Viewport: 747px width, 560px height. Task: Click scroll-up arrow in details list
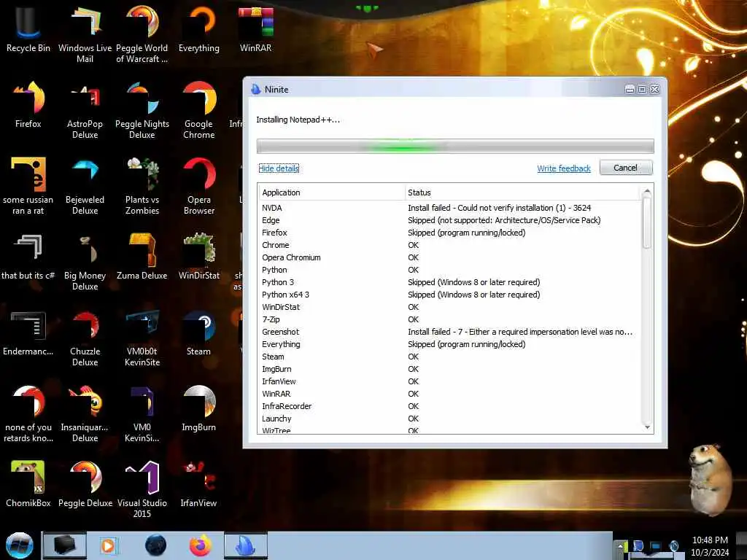647,192
